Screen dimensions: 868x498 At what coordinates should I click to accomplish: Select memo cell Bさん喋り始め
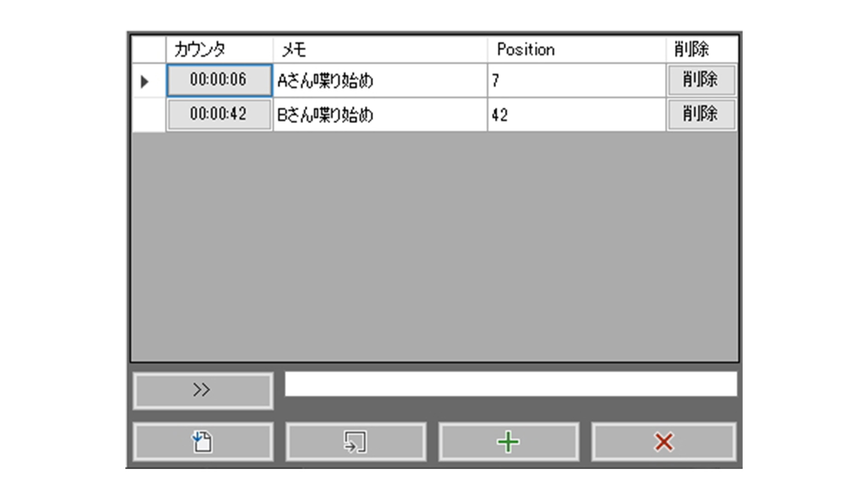380,114
